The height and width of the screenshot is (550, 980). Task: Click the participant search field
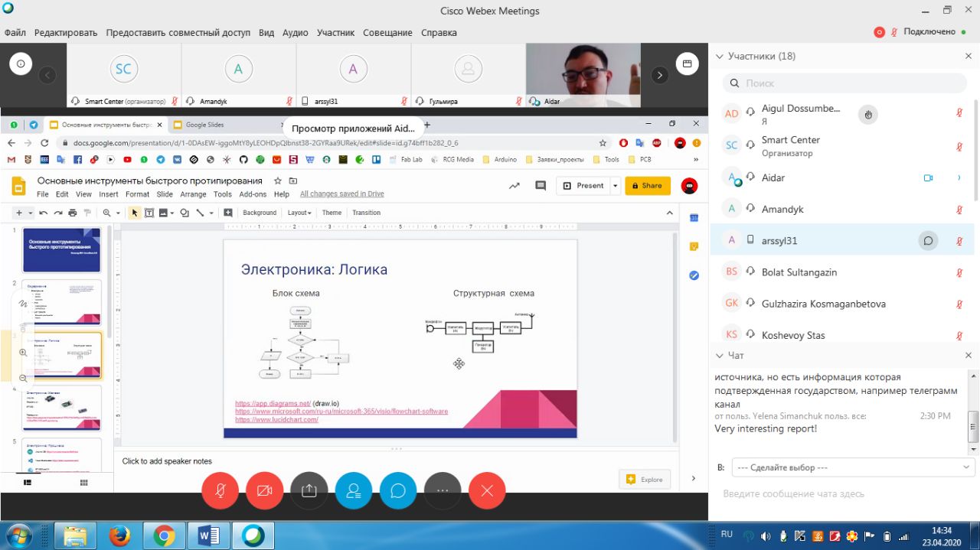point(845,83)
